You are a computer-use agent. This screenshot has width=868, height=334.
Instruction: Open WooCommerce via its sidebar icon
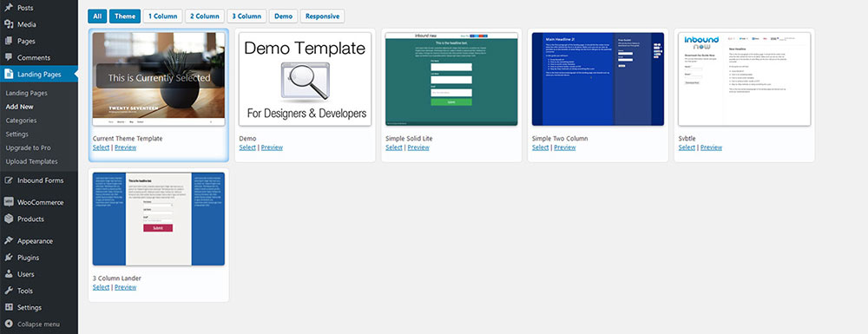(x=9, y=202)
